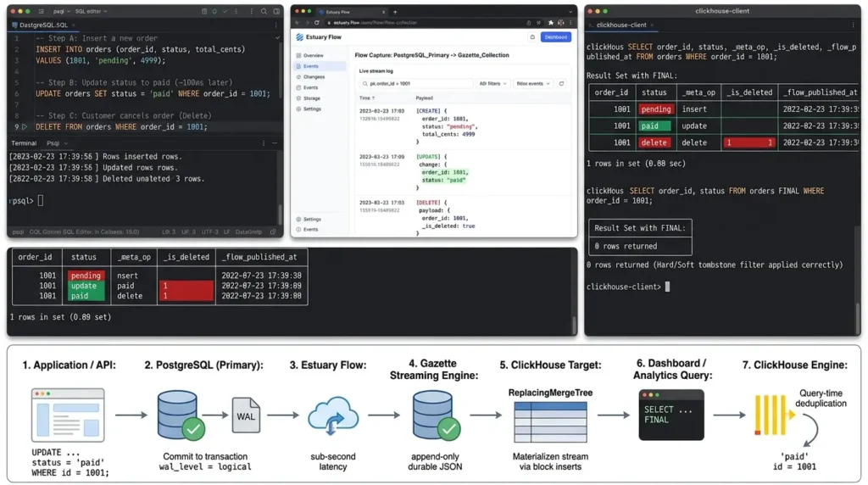The height and width of the screenshot is (485, 868).
Task: Open the kebab menu on DastgreSQL.SQL tab row
Action: pos(275,25)
